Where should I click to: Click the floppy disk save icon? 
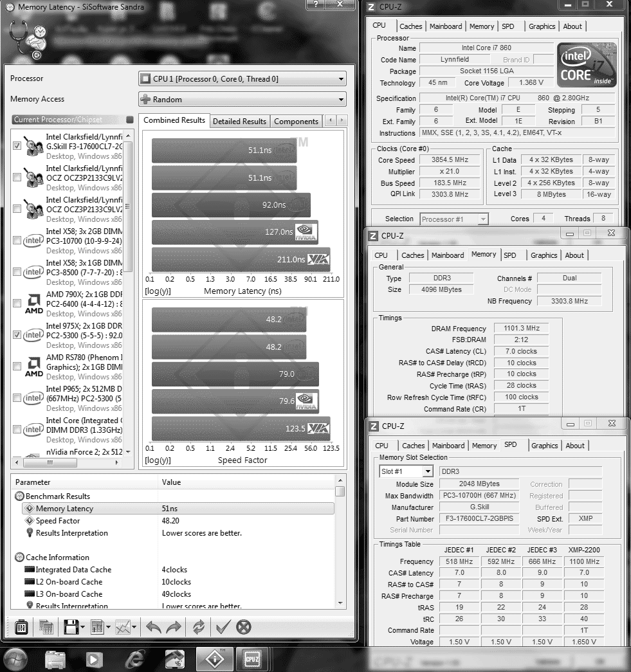(71, 627)
